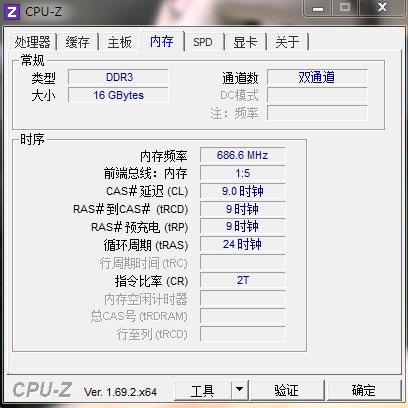
Task: Click the DDR3 memory type field
Action: pos(118,77)
